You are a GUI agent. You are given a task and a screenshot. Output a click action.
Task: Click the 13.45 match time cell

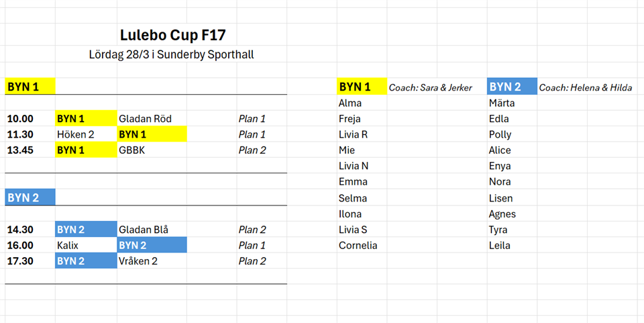(x=20, y=150)
